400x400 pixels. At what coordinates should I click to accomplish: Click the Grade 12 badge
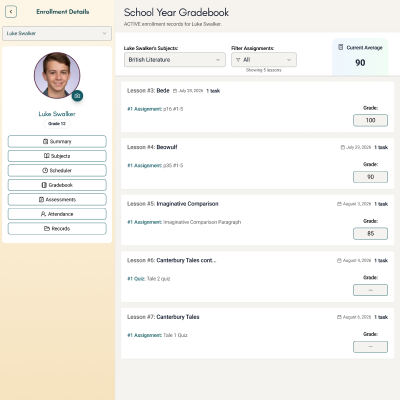tap(57, 124)
